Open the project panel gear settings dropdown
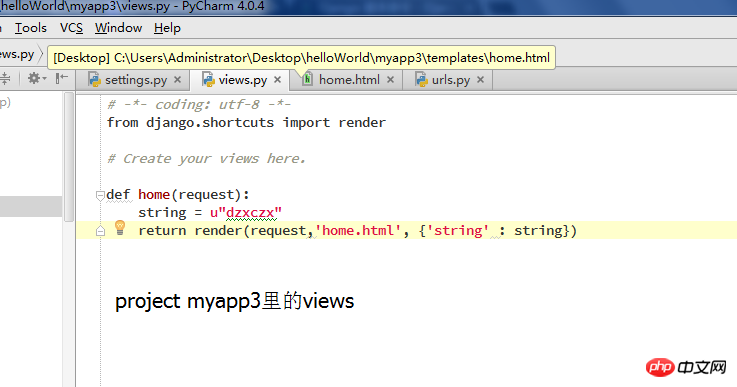Screen dimensions: 737x387 tap(37, 78)
